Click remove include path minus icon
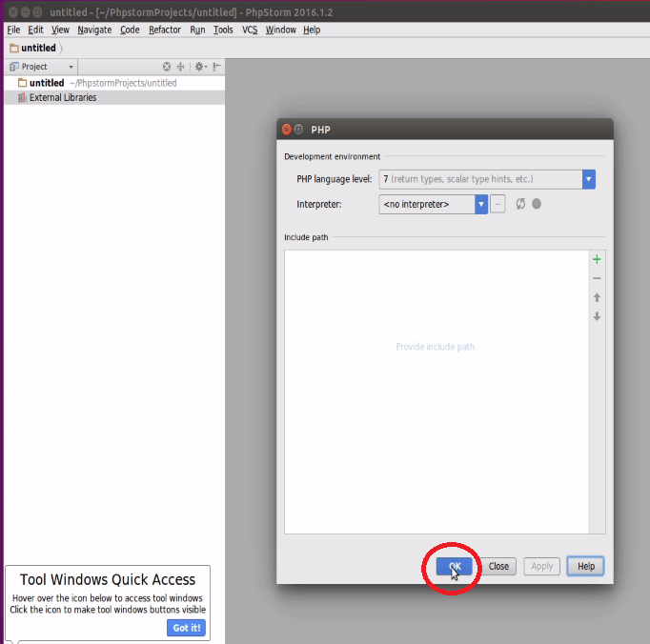The width and height of the screenshot is (650, 644). (x=597, y=278)
